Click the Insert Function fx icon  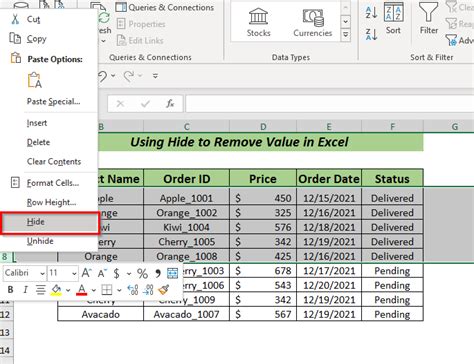pos(170,104)
